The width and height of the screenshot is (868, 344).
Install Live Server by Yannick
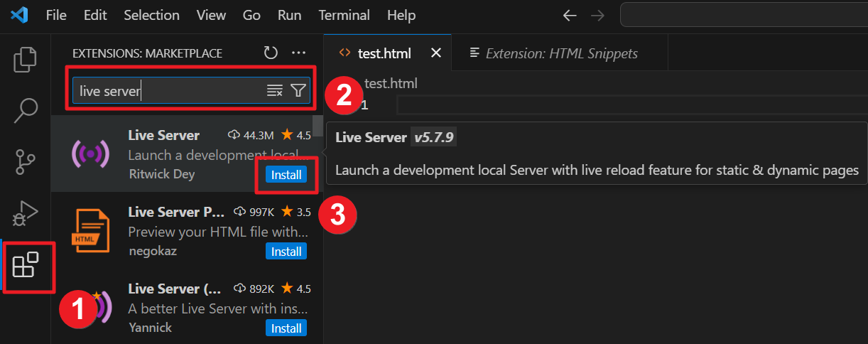coord(286,328)
